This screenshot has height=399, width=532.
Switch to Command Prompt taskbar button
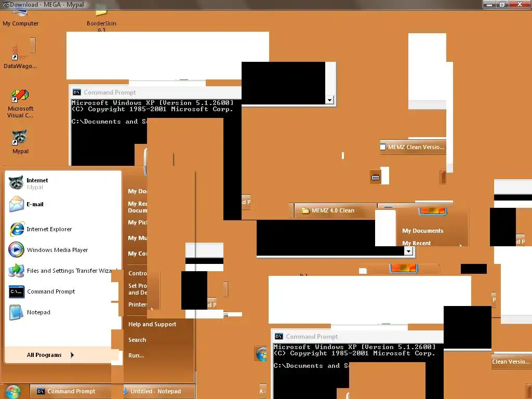pos(70,391)
